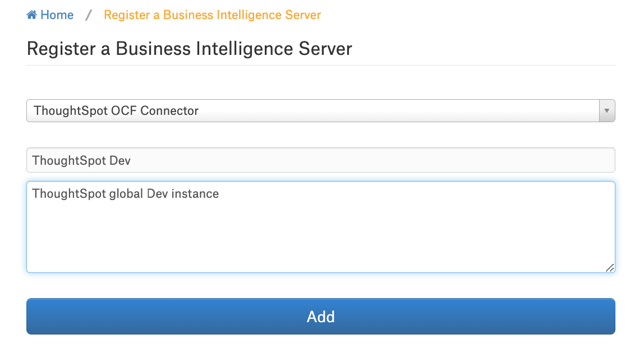This screenshot has width=644, height=353.
Task: Place cursor after the word instance
Action: click(219, 194)
